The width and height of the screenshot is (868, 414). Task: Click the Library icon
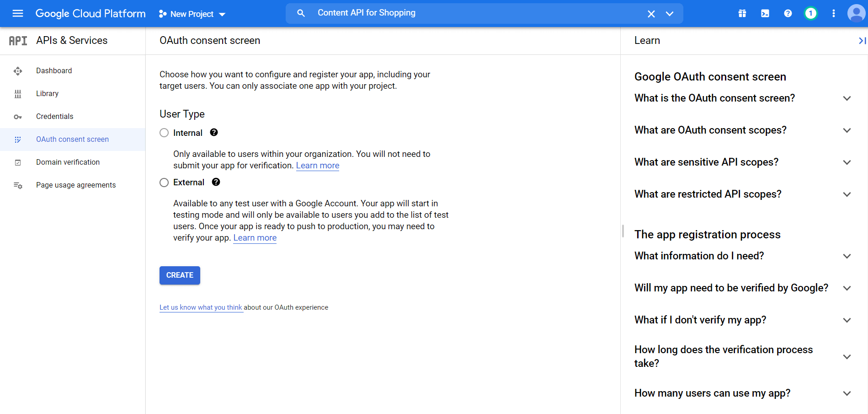[x=18, y=94]
